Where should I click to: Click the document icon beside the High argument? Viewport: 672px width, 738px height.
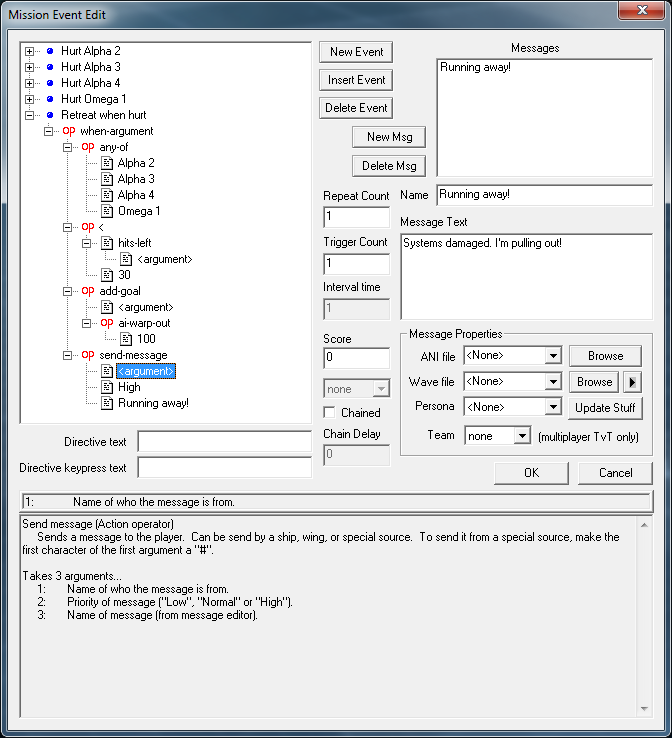[x=107, y=387]
